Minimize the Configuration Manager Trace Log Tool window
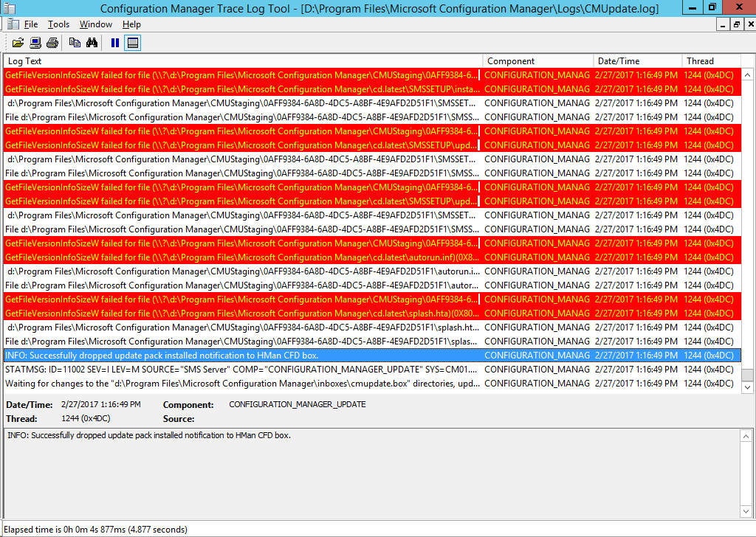The image size is (756, 537). point(693,7)
